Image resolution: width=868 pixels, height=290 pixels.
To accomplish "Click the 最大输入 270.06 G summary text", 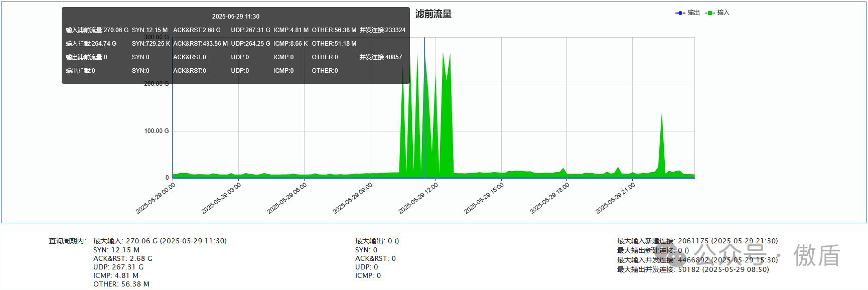I will tap(160, 241).
